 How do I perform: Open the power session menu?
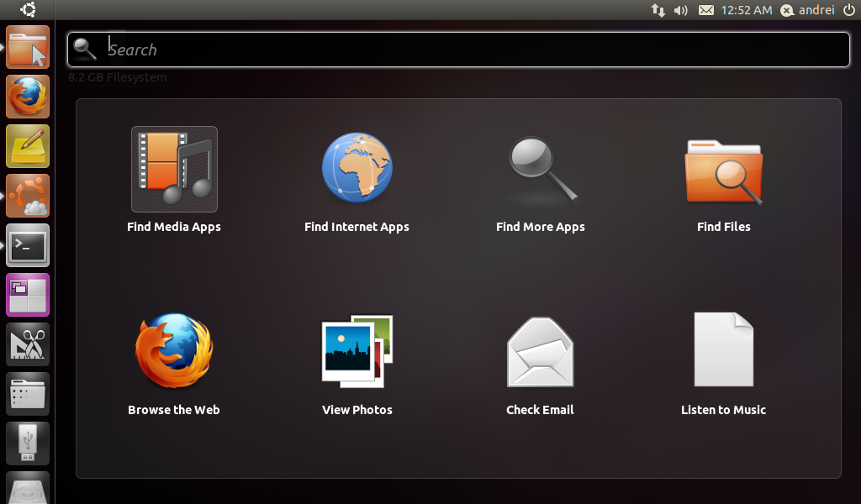pyautogui.click(x=849, y=10)
